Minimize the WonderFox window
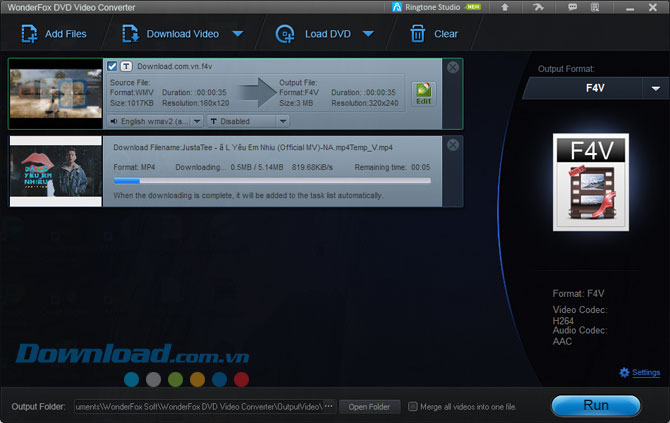The height and width of the screenshot is (423, 670). (x=630, y=8)
